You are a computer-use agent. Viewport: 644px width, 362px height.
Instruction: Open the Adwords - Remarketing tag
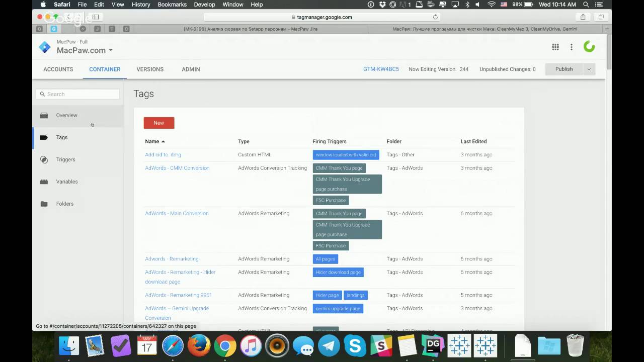[x=172, y=259]
